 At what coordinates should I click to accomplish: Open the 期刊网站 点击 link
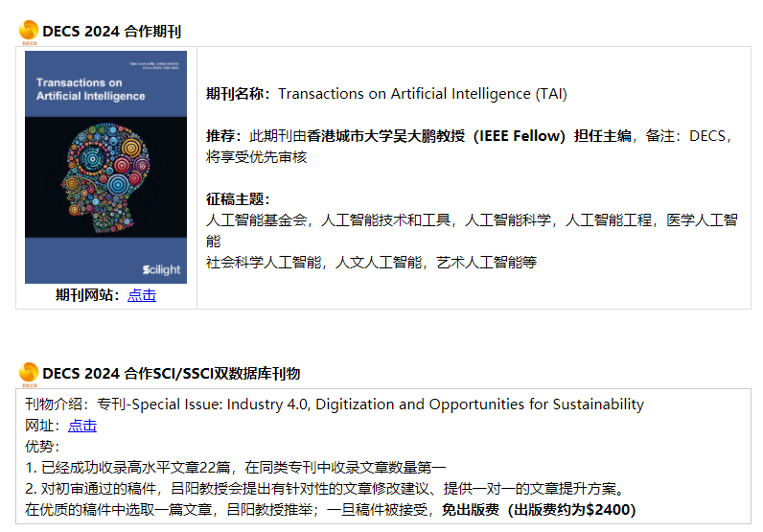(142, 295)
